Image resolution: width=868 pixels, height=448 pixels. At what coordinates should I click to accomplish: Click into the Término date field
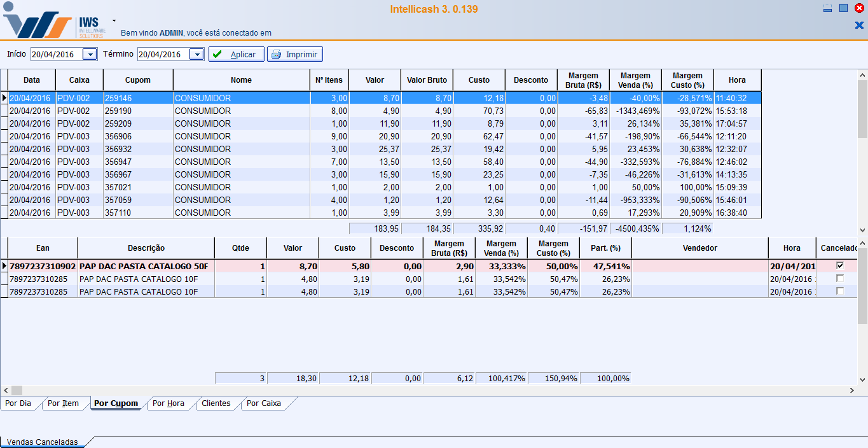click(x=164, y=55)
